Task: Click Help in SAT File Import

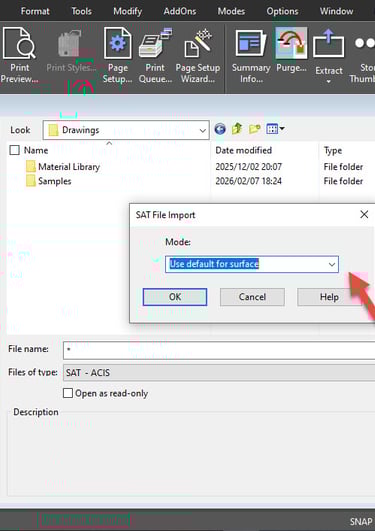Action: (329, 297)
